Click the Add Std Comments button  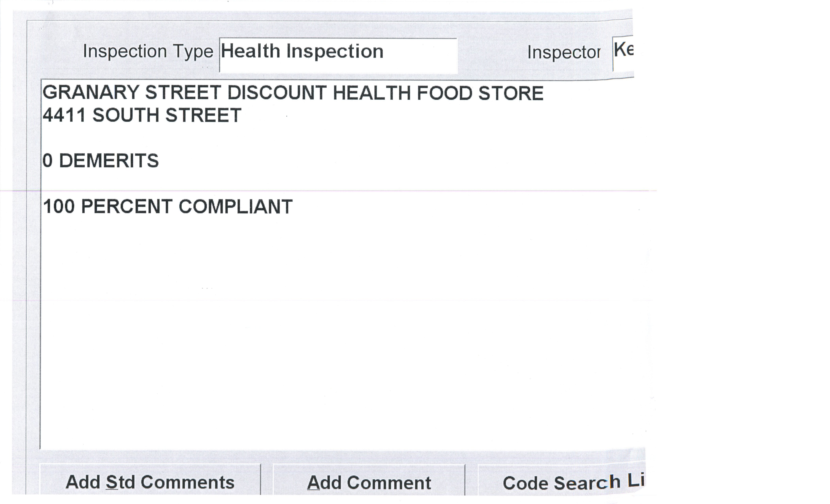[150, 482]
